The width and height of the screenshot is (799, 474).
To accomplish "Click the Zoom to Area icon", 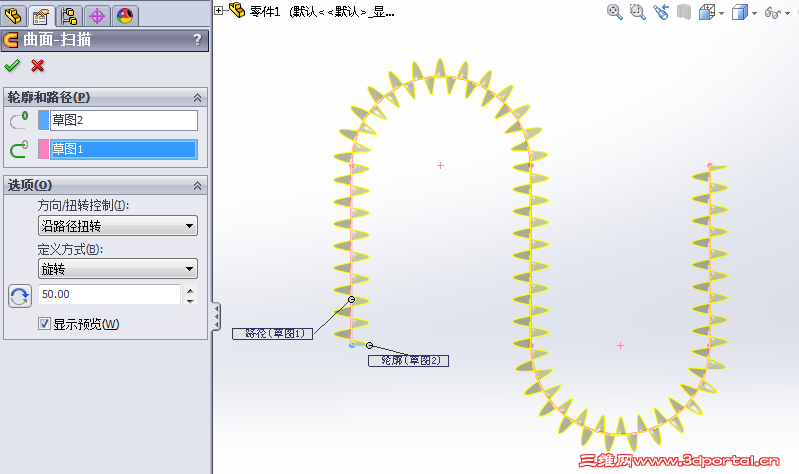I will click(637, 12).
